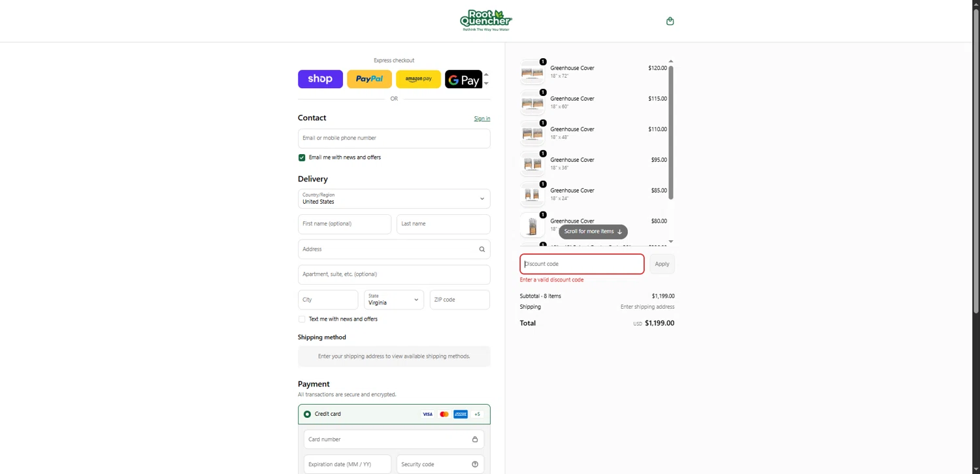Click the Apply discount button
Viewport: 980px width, 474px height.
click(662, 264)
